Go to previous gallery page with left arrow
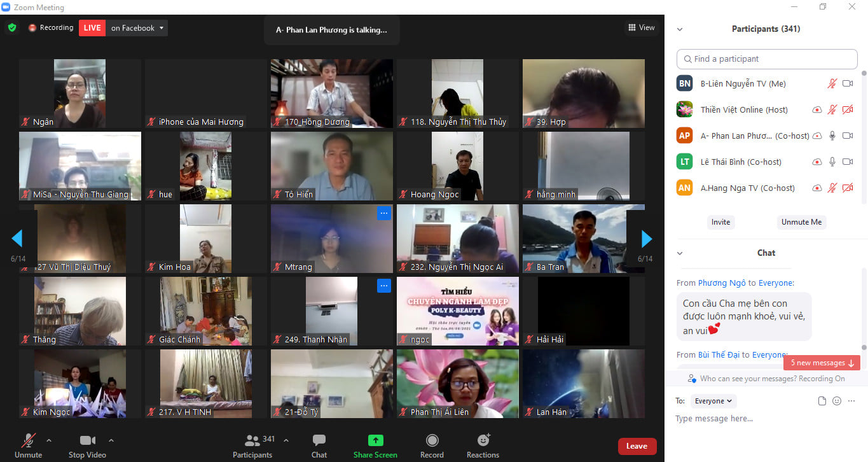Viewport: 868px width, 462px height. point(17,239)
